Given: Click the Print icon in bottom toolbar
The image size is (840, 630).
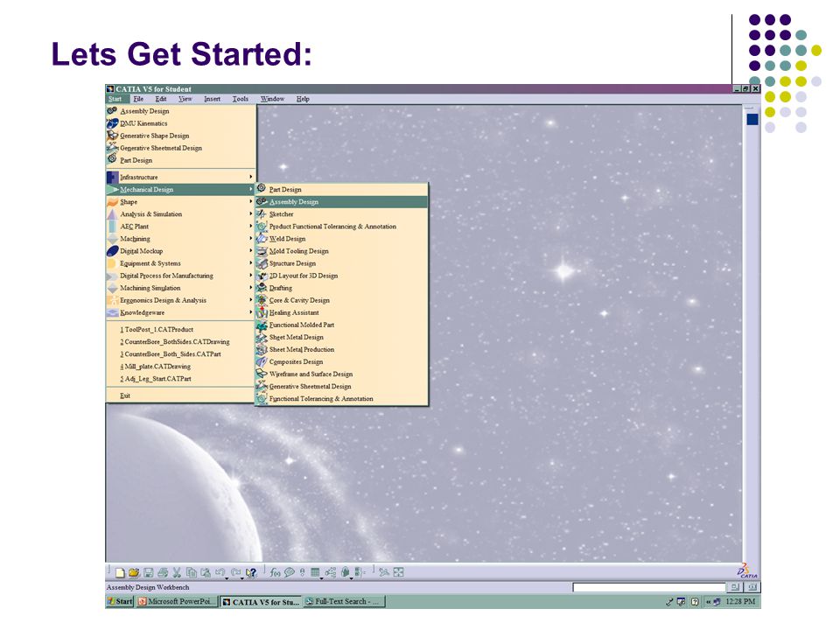Looking at the screenshot, I should (163, 572).
